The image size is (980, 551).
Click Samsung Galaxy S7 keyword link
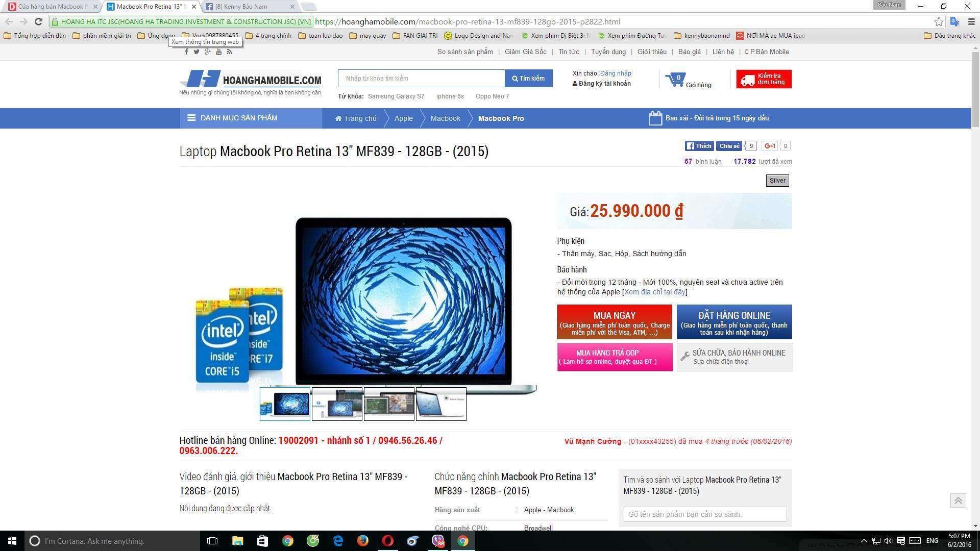pos(396,96)
